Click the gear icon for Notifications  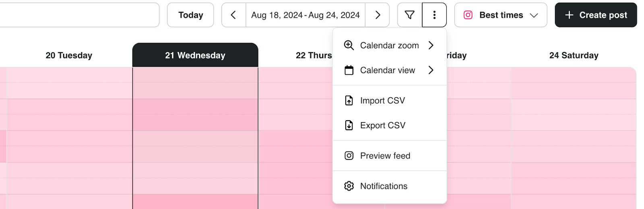tap(349, 186)
